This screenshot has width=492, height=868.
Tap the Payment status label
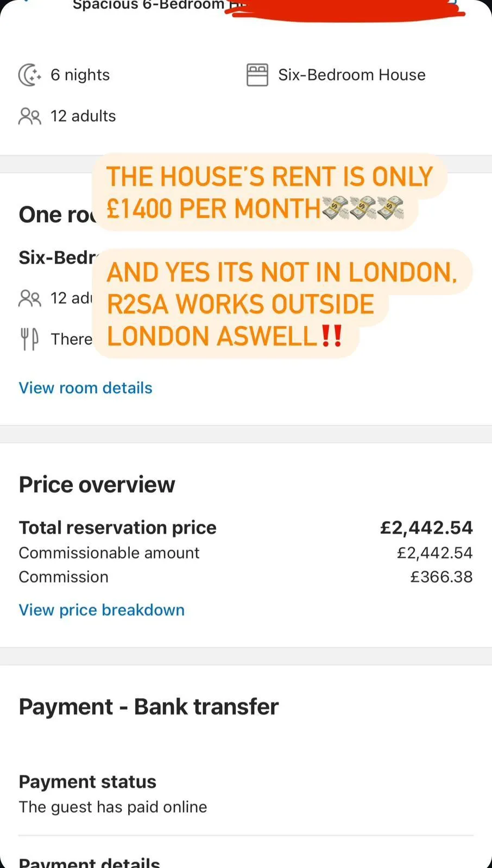(x=87, y=782)
